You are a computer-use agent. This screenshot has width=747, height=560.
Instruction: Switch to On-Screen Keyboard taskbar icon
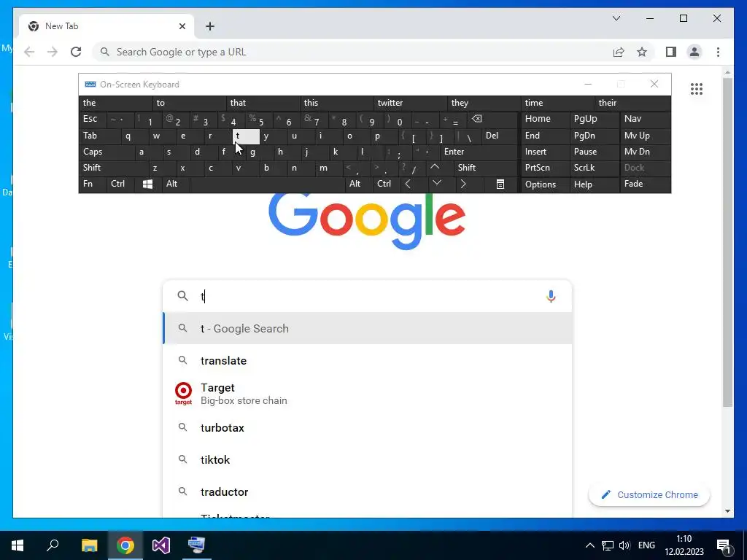pos(197,545)
